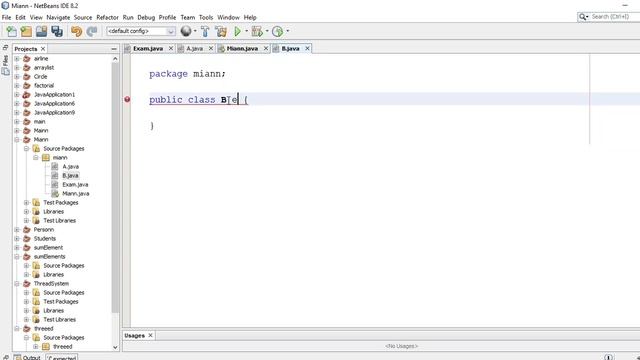Image resolution: width=640 pixels, height=360 pixels.
Task: Click the closing brace in editor
Action: pos(152,125)
